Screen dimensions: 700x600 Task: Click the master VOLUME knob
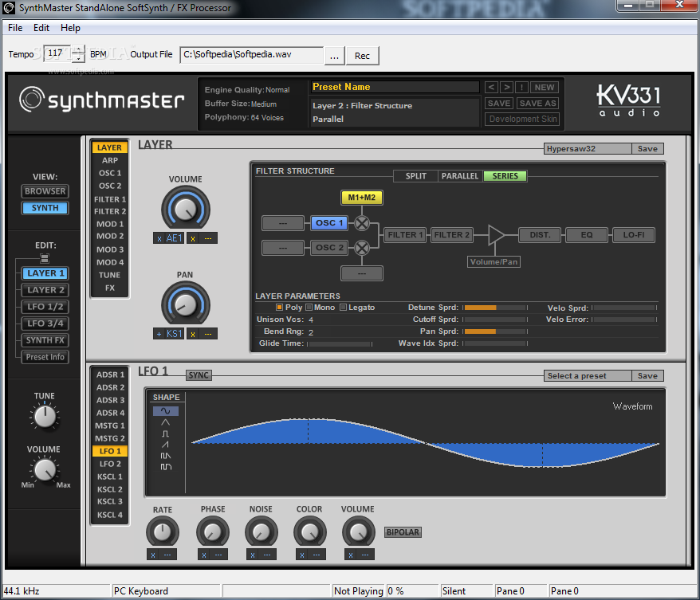click(x=45, y=470)
